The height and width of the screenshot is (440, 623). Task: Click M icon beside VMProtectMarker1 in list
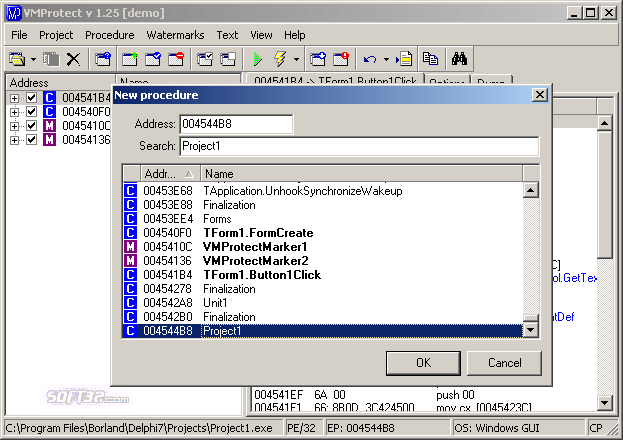130,247
